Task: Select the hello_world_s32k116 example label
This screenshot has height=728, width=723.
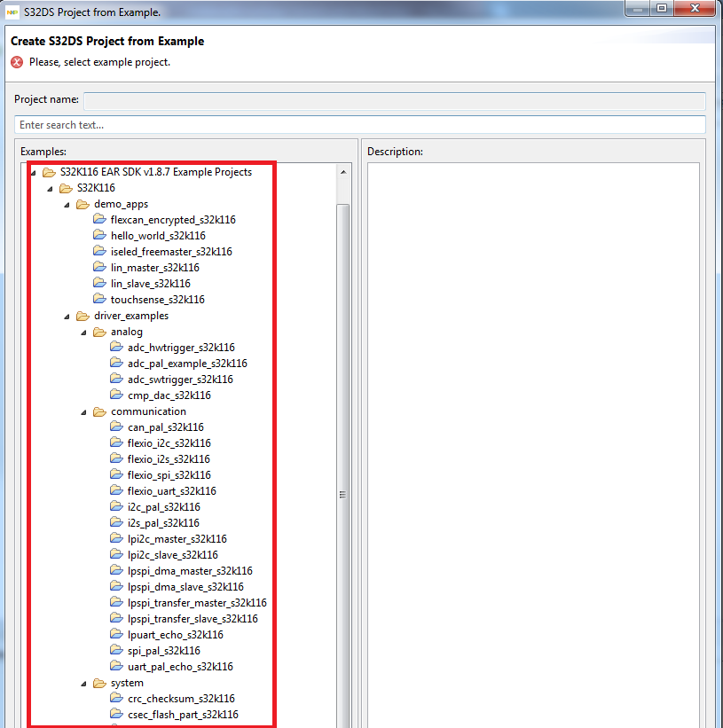Action: (158, 236)
